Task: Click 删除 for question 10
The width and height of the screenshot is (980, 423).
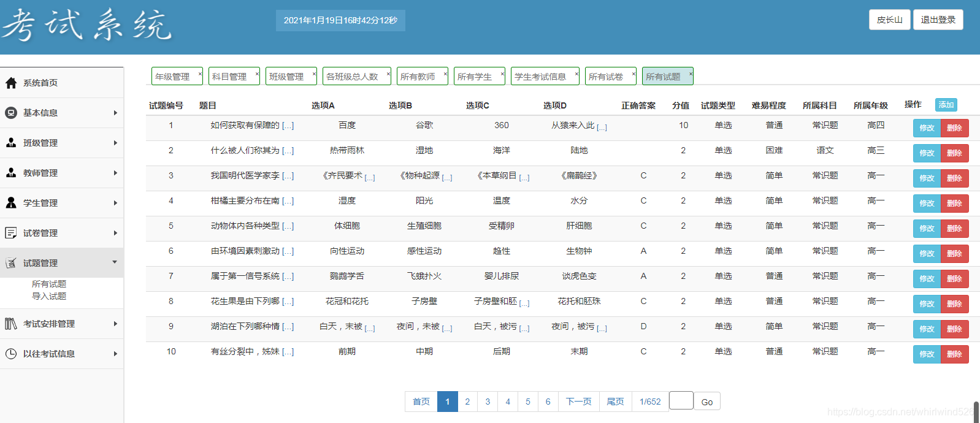Action: (x=955, y=354)
